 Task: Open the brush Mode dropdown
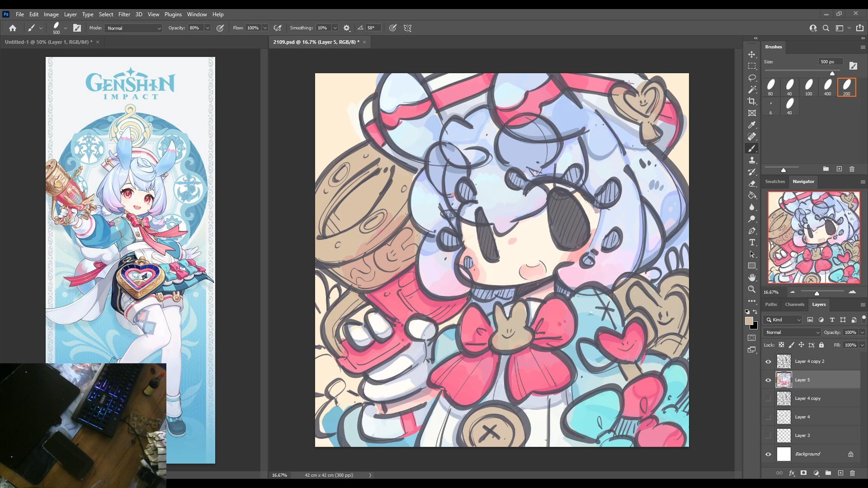(133, 28)
